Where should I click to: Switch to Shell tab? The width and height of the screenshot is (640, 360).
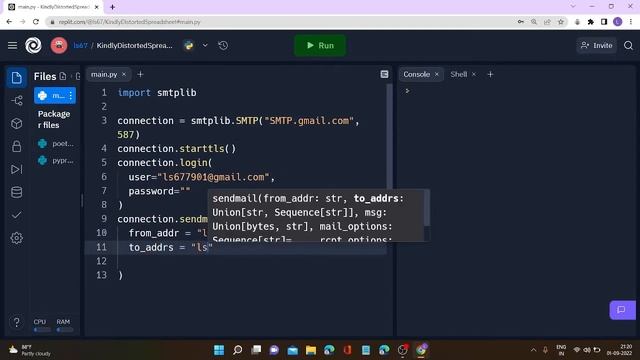[458, 74]
